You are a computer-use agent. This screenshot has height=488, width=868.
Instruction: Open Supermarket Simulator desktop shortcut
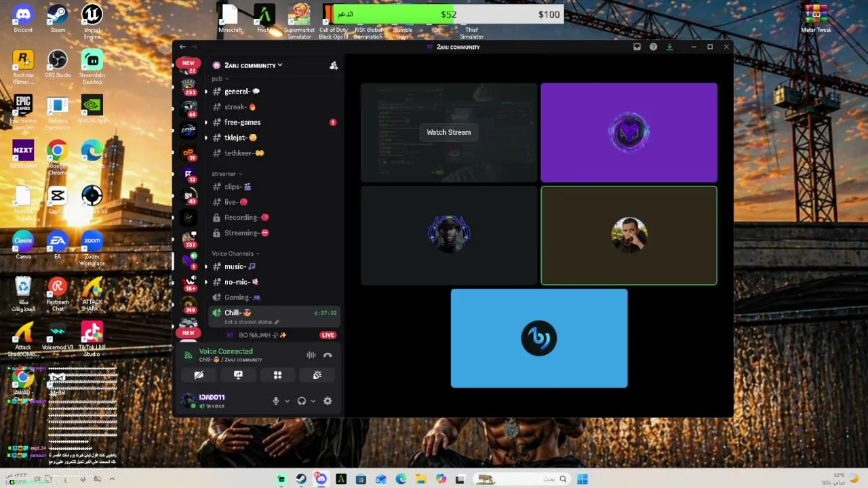pyautogui.click(x=299, y=22)
